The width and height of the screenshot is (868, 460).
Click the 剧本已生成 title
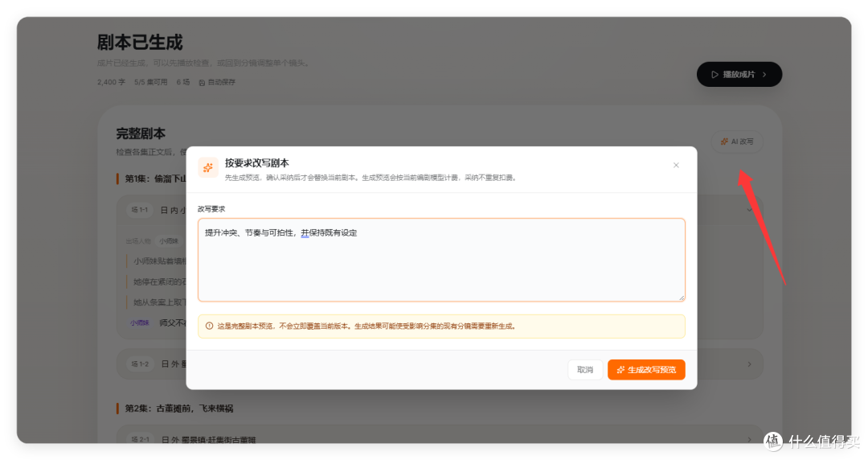pos(140,42)
